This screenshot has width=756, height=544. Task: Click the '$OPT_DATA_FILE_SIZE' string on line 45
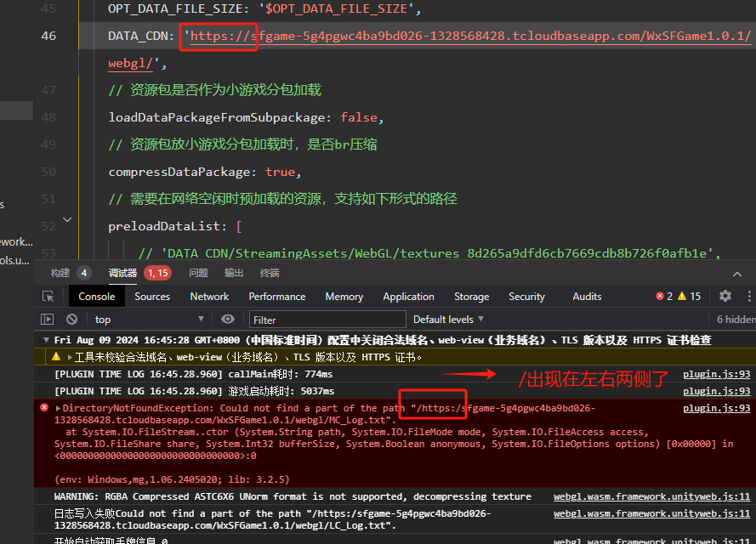pos(336,8)
